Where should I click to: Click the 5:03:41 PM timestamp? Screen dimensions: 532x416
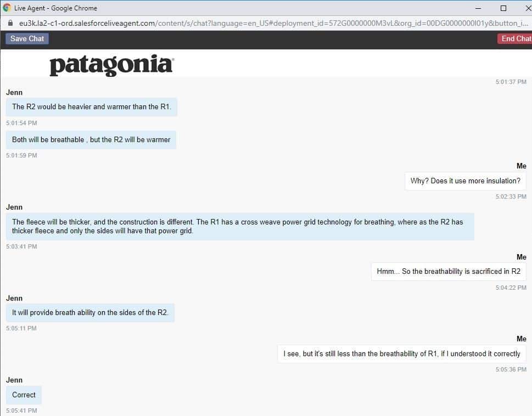21,246
